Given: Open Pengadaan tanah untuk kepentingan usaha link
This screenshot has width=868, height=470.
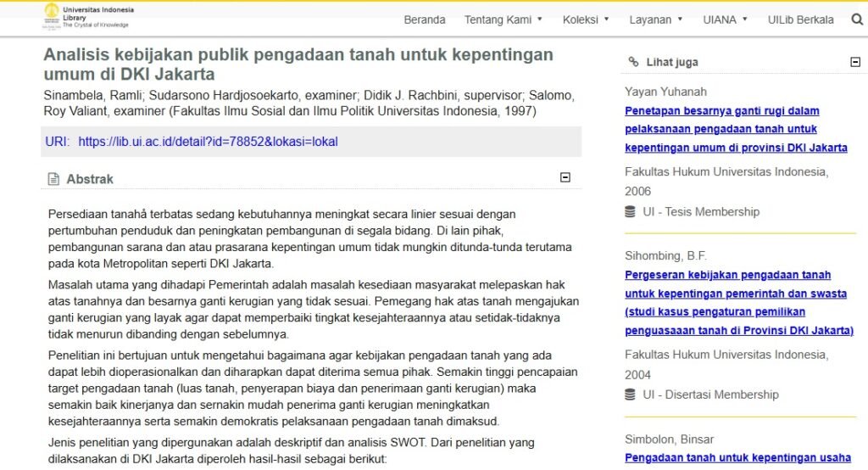Looking at the screenshot, I should pyautogui.click(x=737, y=458).
